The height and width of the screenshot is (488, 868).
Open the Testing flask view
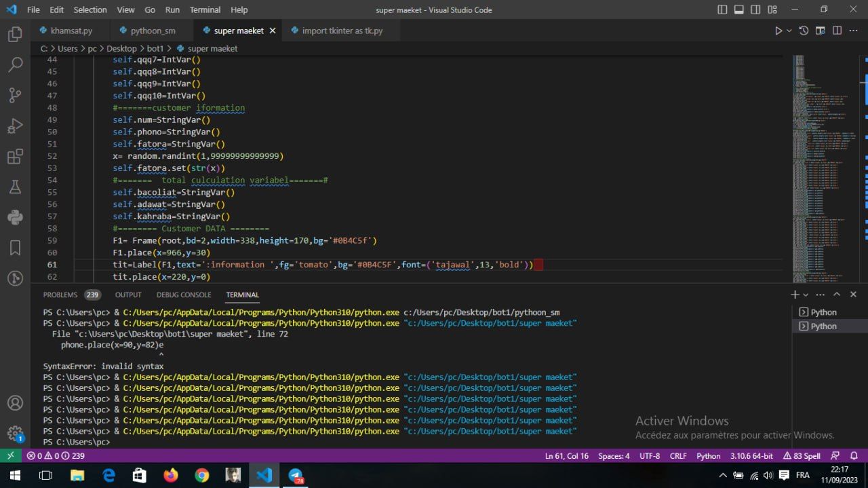(15, 187)
